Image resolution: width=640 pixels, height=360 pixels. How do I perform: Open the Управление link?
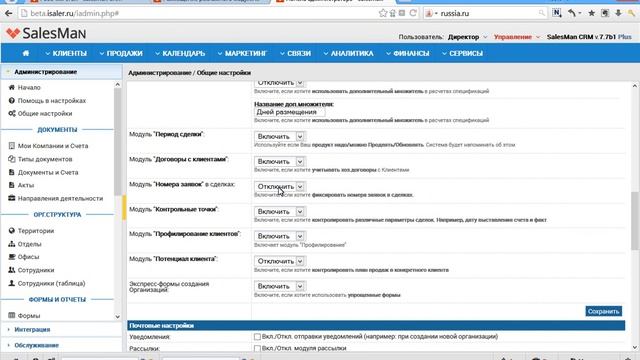[513, 37]
